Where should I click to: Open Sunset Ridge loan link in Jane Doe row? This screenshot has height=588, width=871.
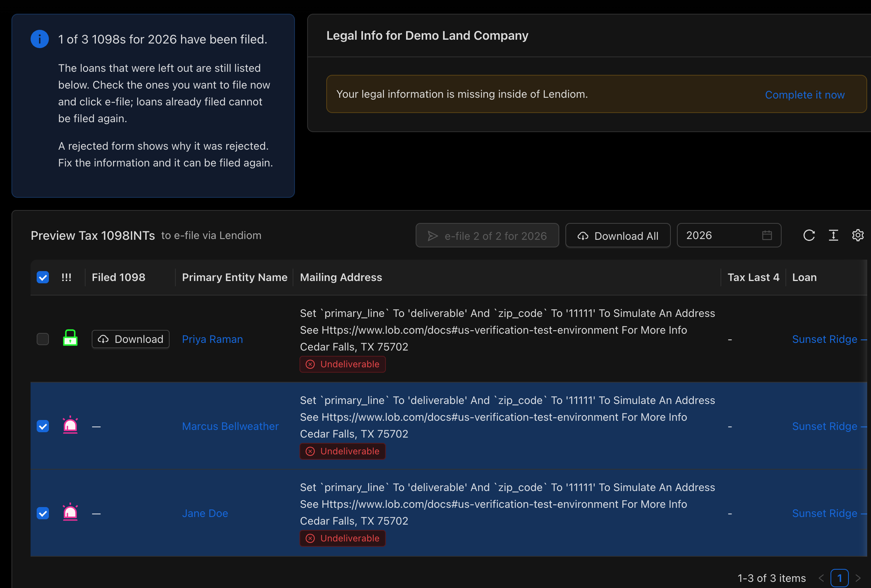[829, 513]
